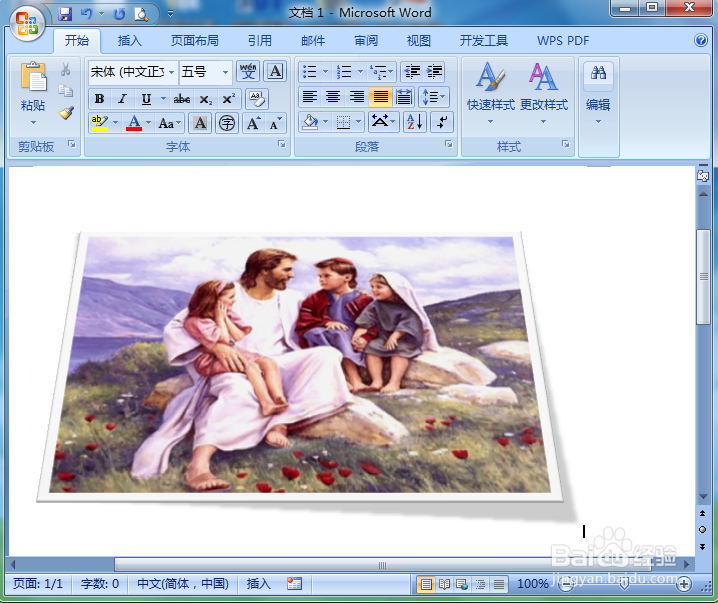Apply red font color
718x603 pixels.
134,123
